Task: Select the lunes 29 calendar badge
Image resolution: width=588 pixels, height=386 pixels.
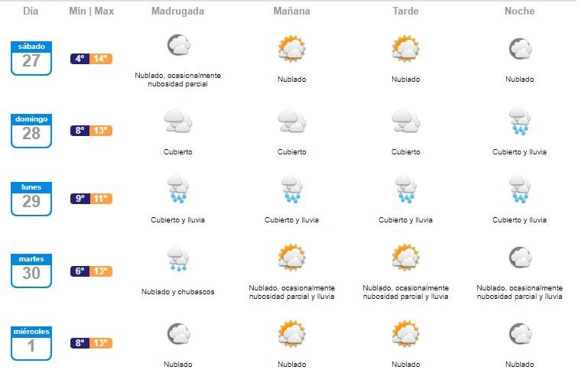Action: [31, 199]
